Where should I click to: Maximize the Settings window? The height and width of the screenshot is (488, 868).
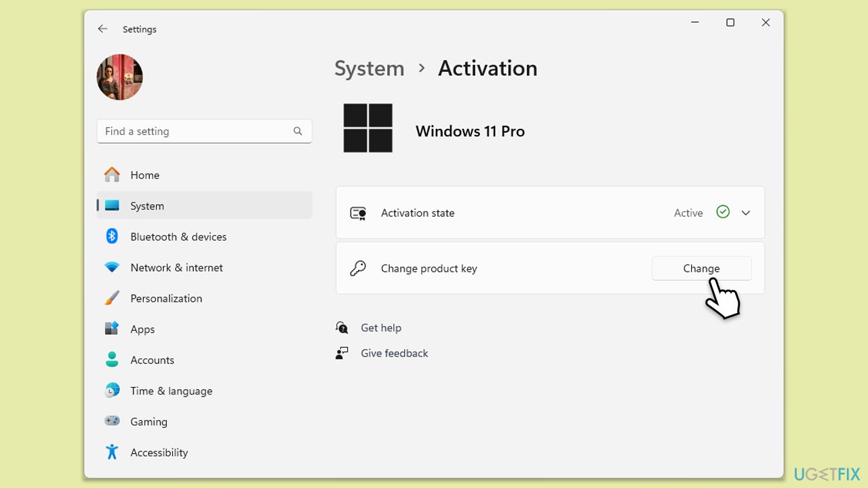coord(730,22)
